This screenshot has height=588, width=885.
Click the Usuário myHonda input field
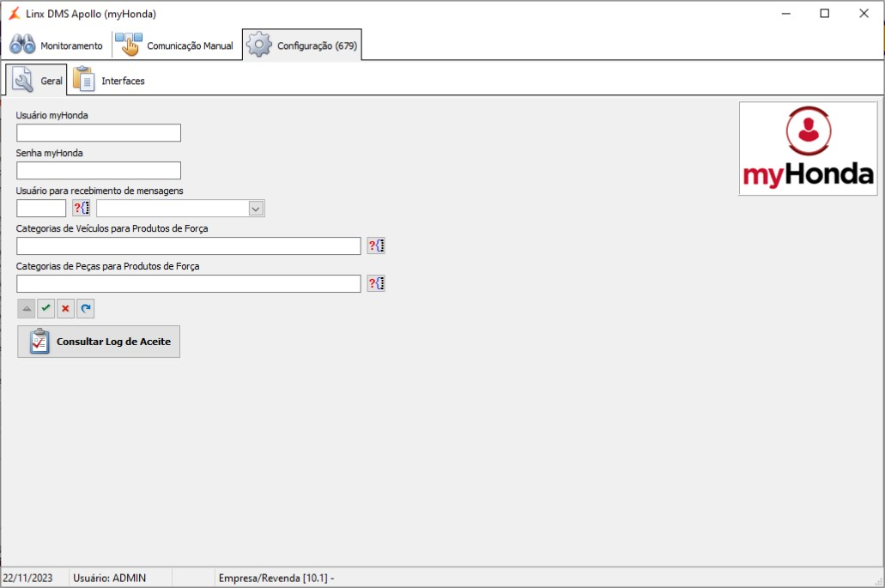click(99, 132)
